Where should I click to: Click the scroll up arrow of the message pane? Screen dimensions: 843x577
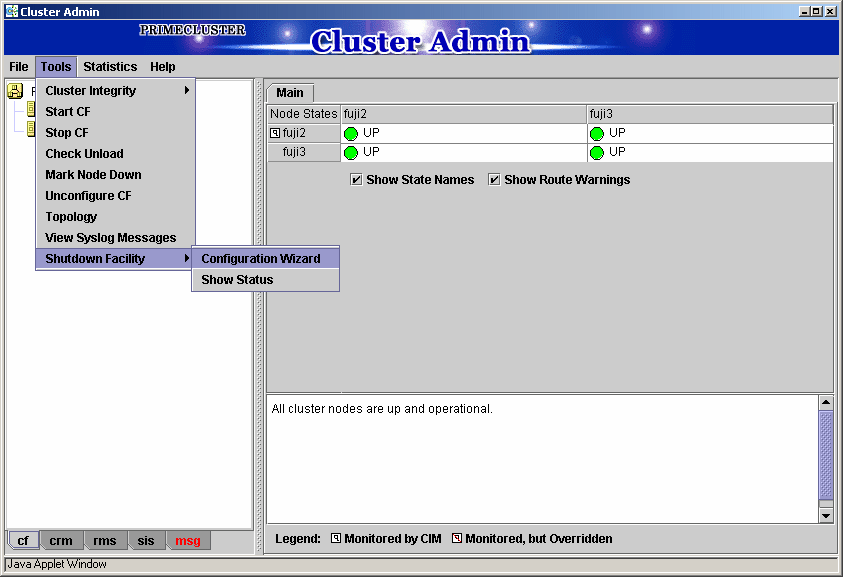pyautogui.click(x=826, y=402)
